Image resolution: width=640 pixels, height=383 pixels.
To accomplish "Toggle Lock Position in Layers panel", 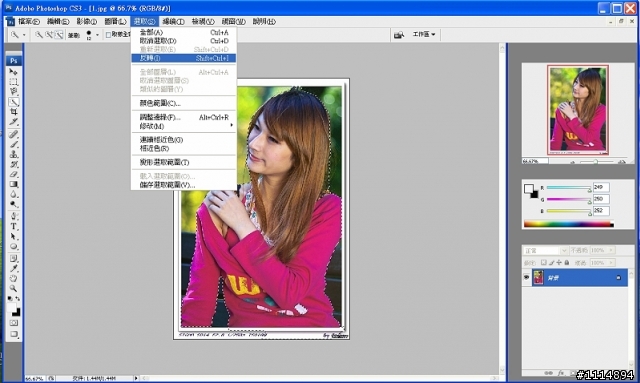I will 559,263.
